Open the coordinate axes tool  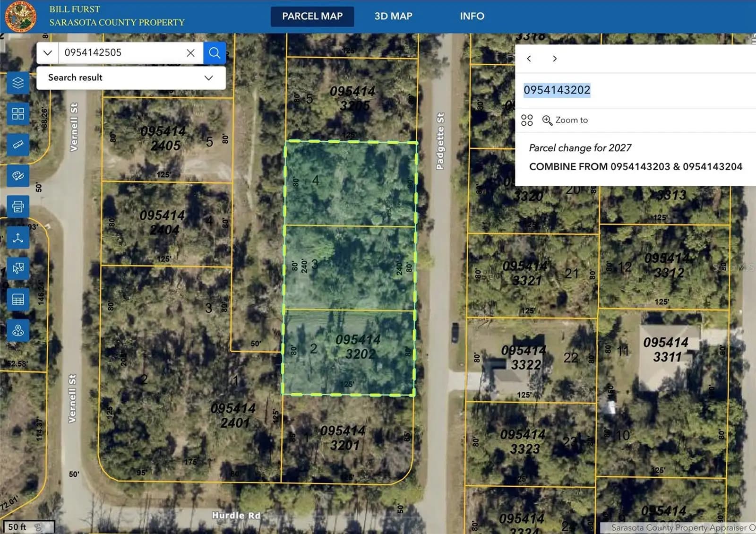[18, 238]
